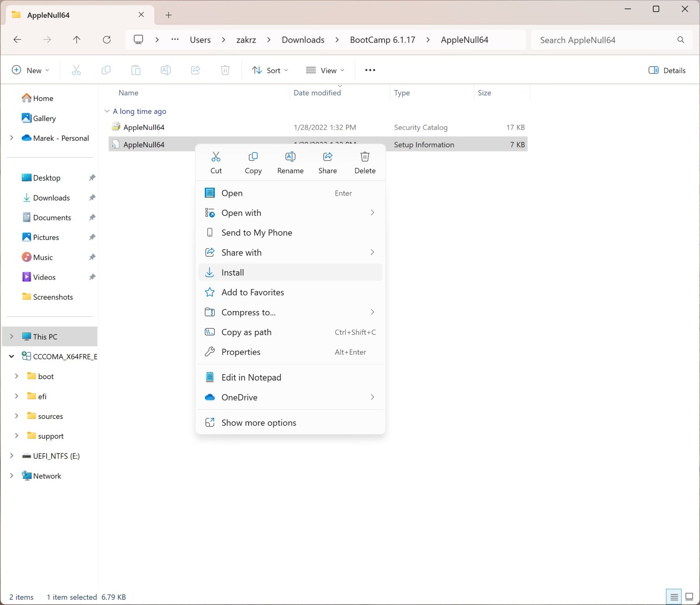Choose Send to My Phone
Image resolution: width=700 pixels, height=605 pixels.
[x=290, y=233]
